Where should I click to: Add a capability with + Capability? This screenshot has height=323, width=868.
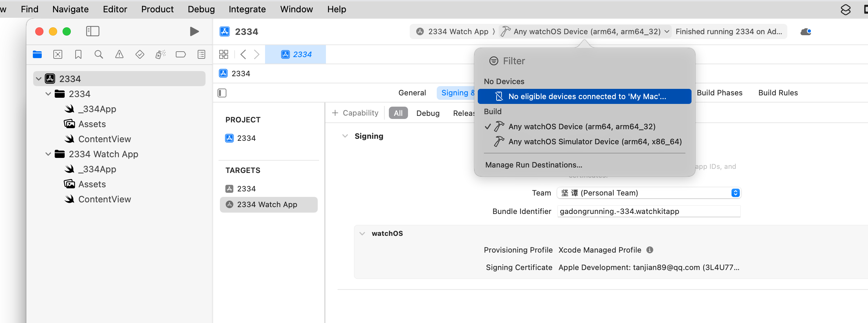355,113
